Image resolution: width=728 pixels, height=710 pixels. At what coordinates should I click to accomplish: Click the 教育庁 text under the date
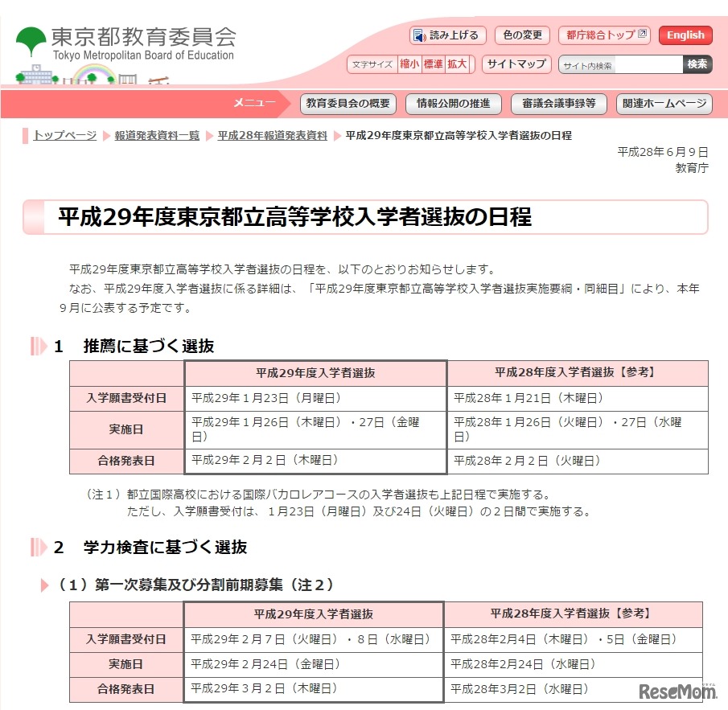click(692, 168)
